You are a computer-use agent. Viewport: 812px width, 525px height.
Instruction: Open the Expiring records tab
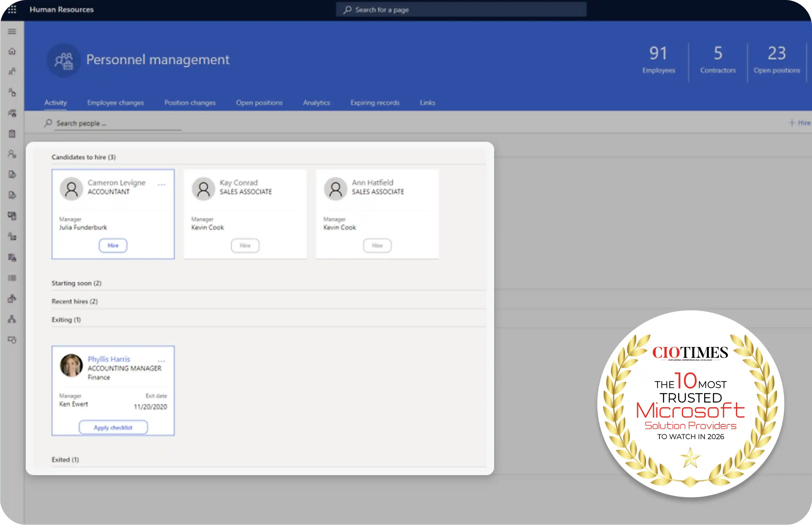(x=375, y=103)
